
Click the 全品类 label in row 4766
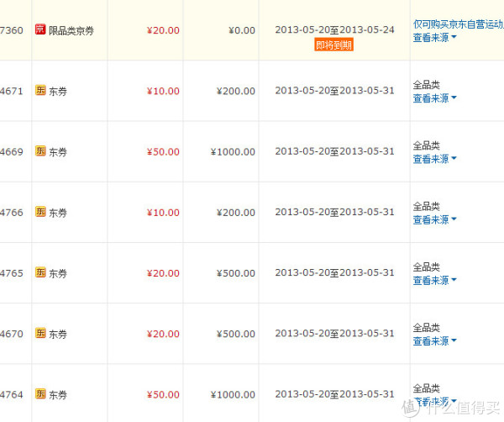(x=427, y=206)
